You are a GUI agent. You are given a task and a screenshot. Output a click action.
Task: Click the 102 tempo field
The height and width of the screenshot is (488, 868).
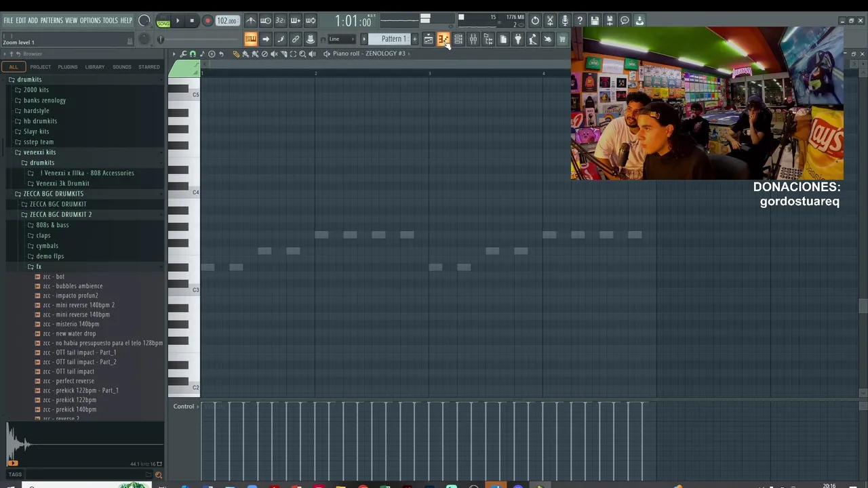pos(227,21)
